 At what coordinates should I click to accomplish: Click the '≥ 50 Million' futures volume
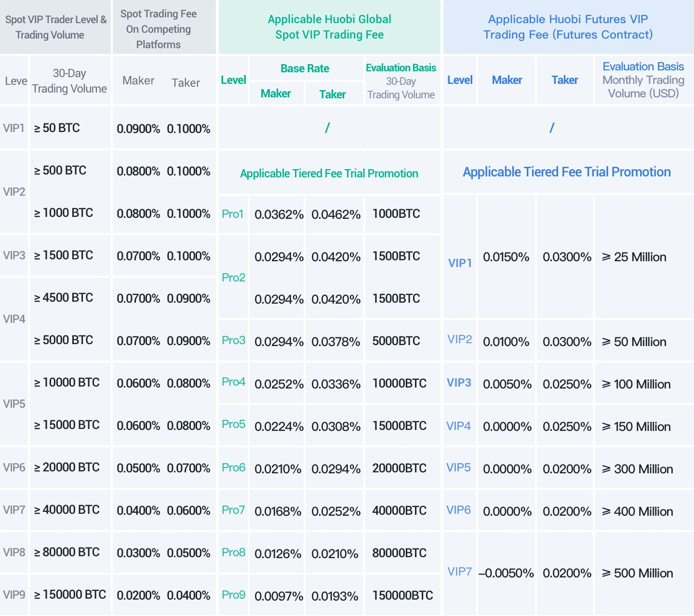[634, 342]
